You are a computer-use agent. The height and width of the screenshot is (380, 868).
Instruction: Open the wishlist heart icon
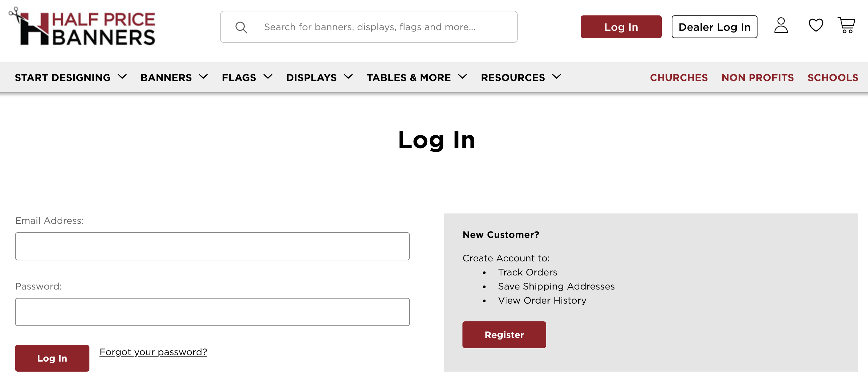(x=816, y=25)
